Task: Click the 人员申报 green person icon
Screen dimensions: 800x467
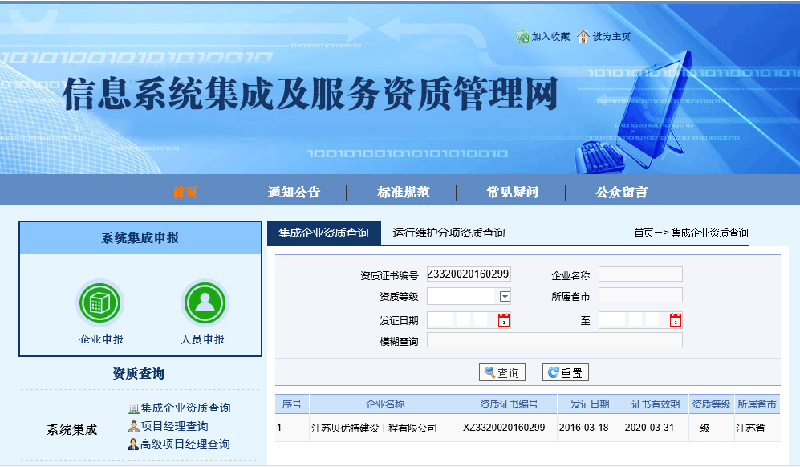Action: click(204, 303)
